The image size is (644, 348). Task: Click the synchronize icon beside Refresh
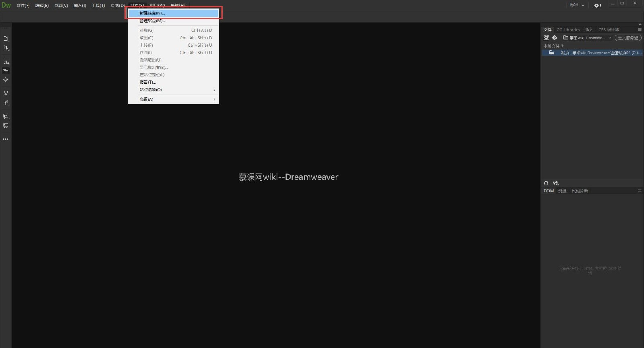[556, 183]
